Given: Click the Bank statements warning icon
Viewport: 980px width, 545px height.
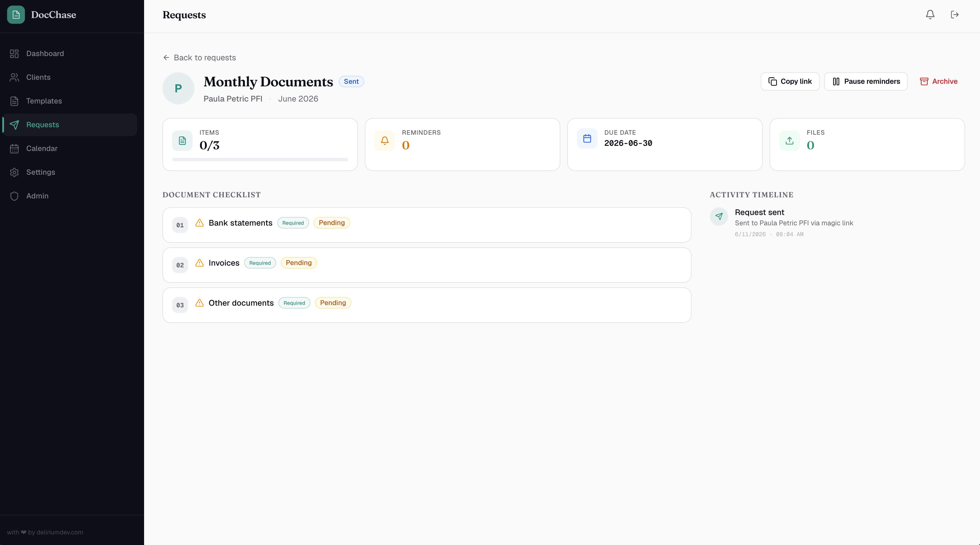Looking at the screenshot, I should [x=199, y=223].
